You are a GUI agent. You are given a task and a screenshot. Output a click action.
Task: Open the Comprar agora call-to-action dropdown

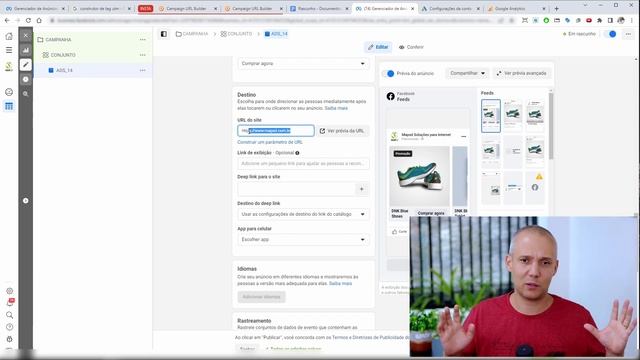303,63
